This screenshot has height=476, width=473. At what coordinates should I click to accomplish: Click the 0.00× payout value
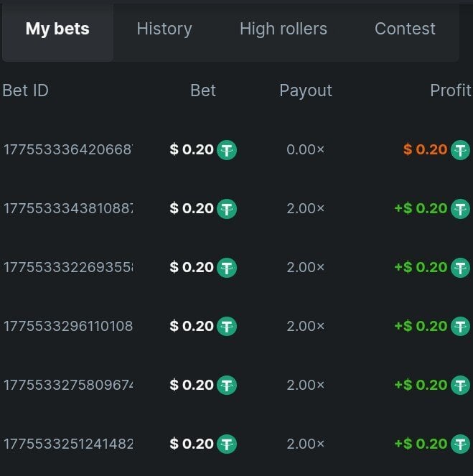[x=305, y=150]
